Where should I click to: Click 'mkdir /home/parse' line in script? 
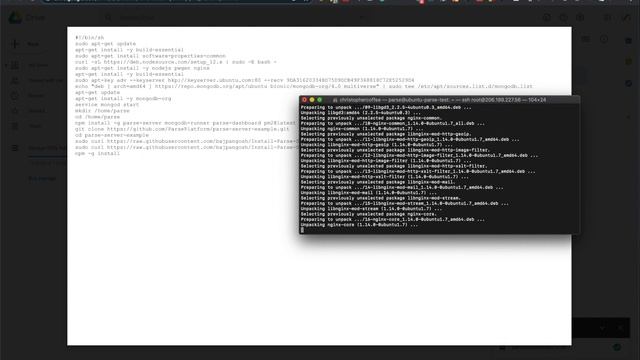[102, 111]
